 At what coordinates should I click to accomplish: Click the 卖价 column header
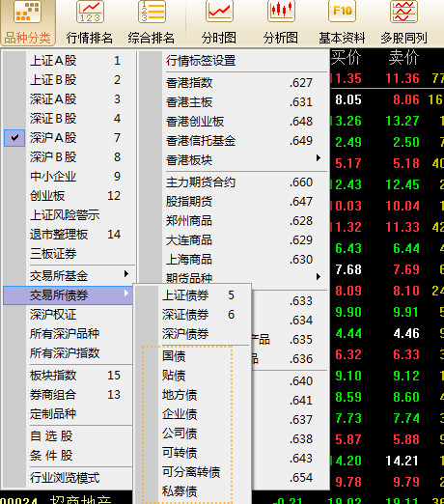403,58
